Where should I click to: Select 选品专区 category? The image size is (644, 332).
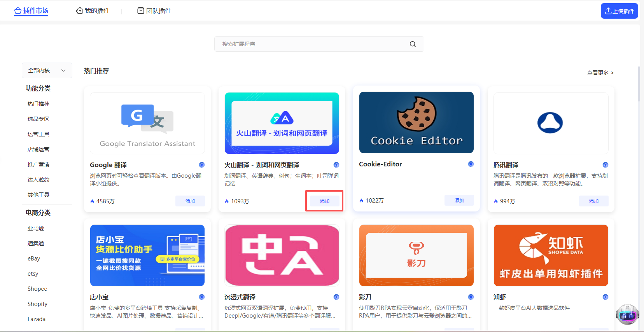coord(38,119)
